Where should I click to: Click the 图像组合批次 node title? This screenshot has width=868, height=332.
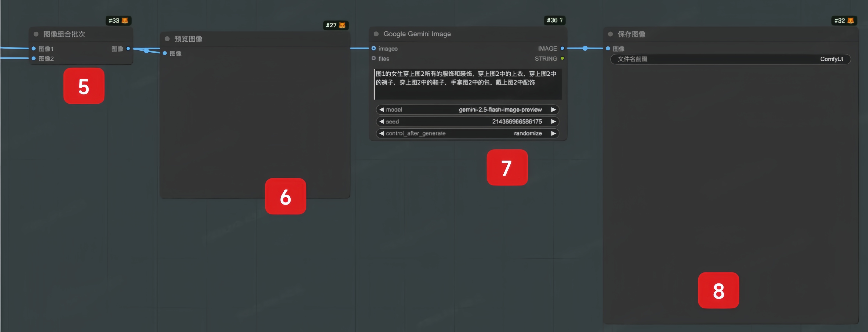(64, 34)
